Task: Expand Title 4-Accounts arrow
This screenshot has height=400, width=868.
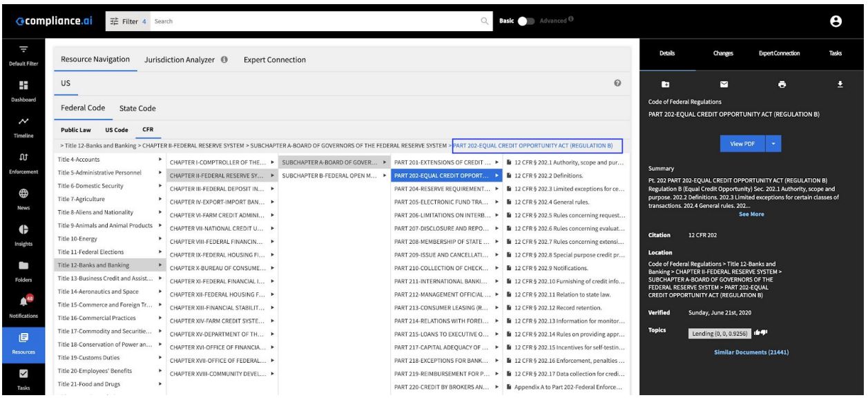Action: pos(160,160)
